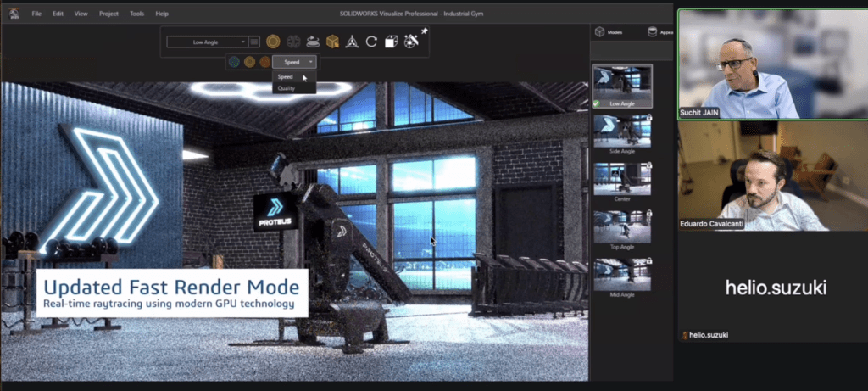
Task: Open the Project menu
Action: point(108,14)
